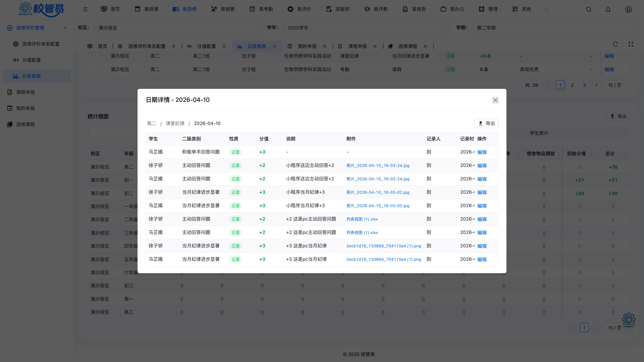Close the 分值配置 tab

tap(224, 46)
